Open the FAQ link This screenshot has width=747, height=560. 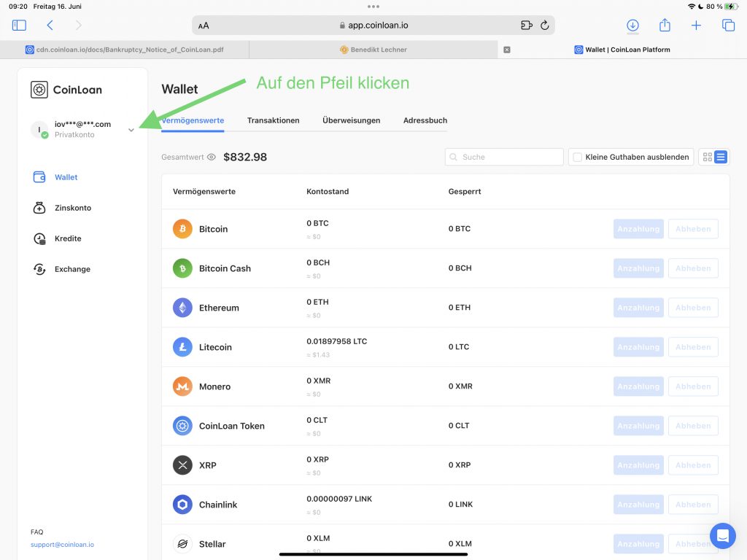pos(36,532)
